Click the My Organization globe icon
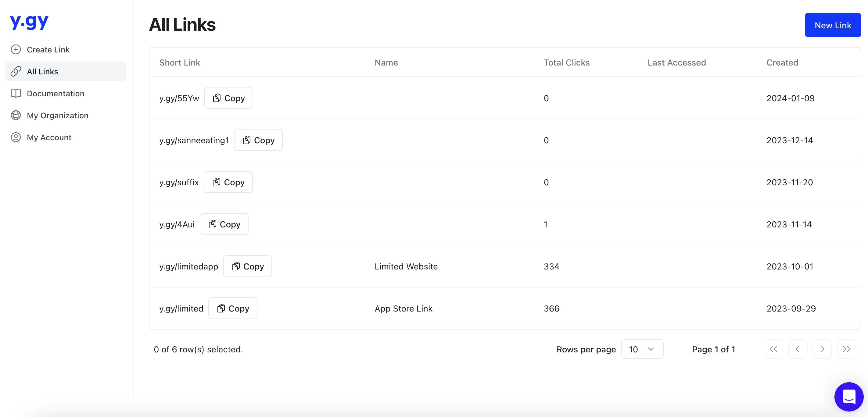Viewport: 868px width, 417px height. 16,115
